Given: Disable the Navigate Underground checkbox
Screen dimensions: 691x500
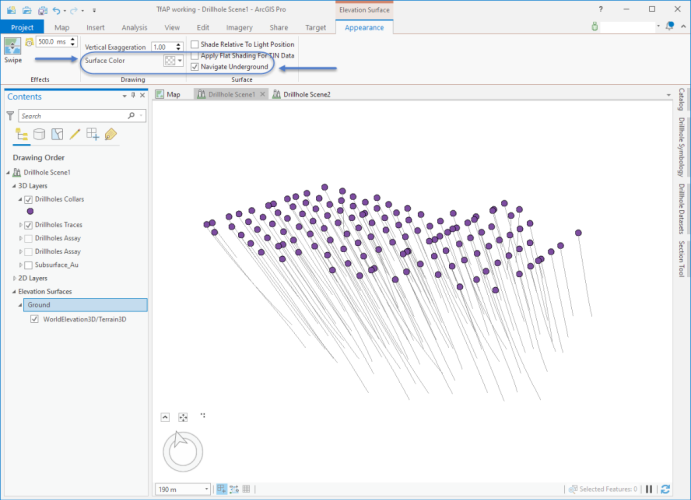Looking at the screenshot, I should [195, 67].
